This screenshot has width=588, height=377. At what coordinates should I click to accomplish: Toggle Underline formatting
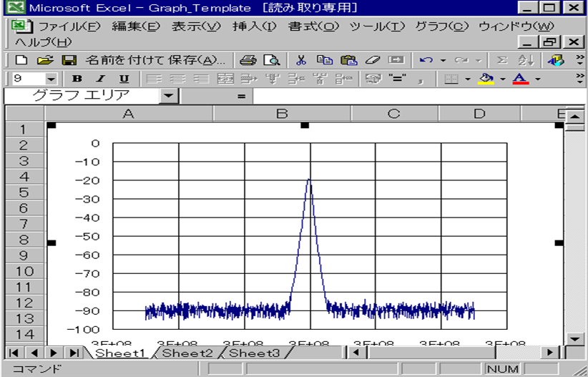124,79
